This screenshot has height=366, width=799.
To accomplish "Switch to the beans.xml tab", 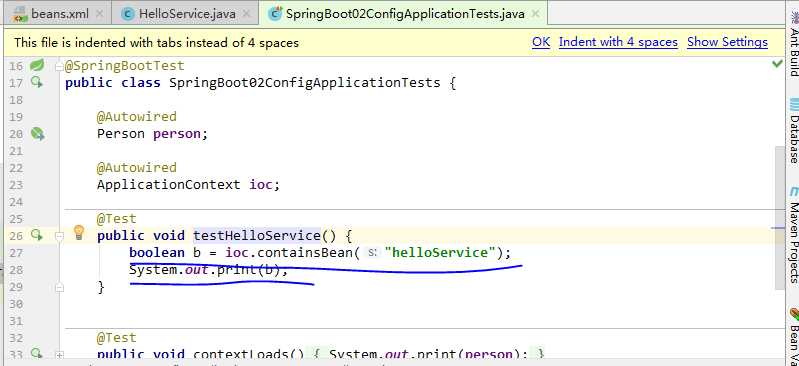I will [60, 14].
